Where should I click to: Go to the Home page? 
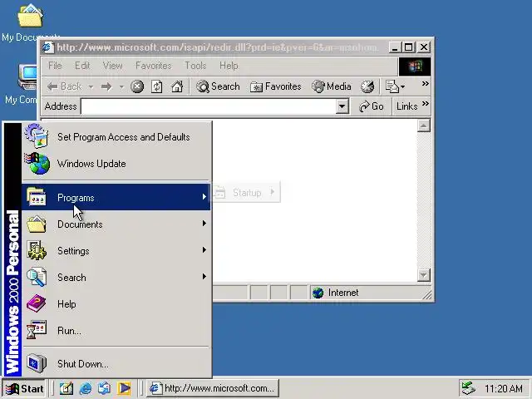[177, 86]
